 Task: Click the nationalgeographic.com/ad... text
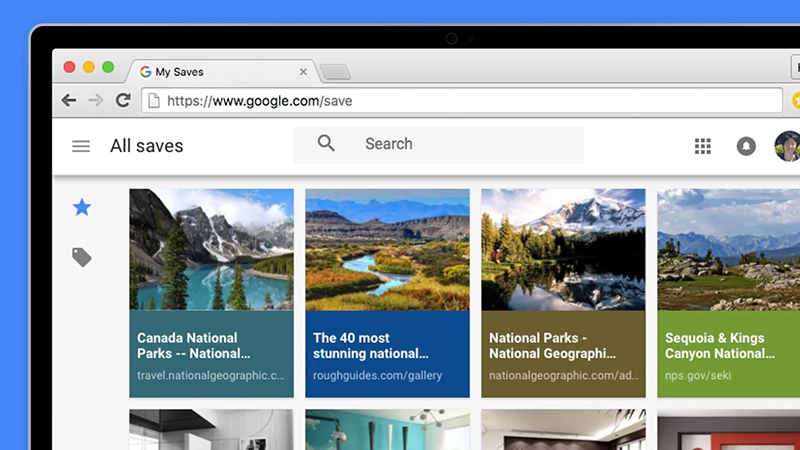click(x=563, y=376)
